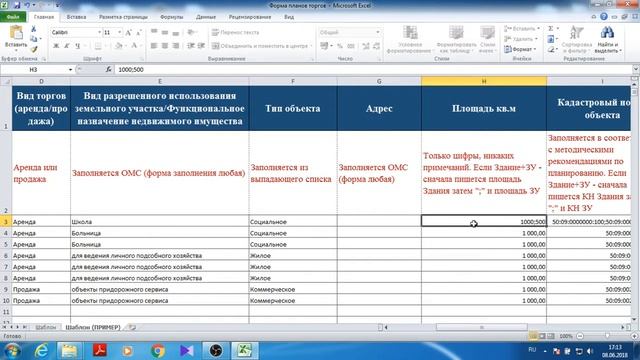
Task: Open Find and Select (Найти и выделить)
Action: coord(607,39)
